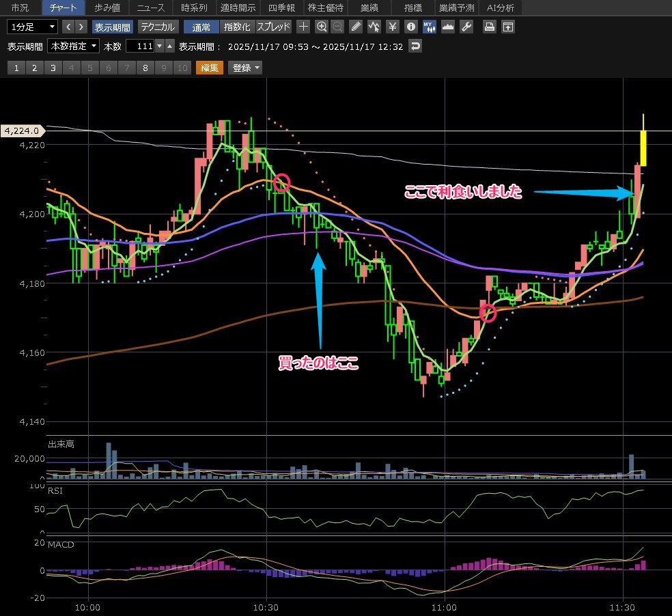Open chart settings with wrench icon

(x=466, y=27)
